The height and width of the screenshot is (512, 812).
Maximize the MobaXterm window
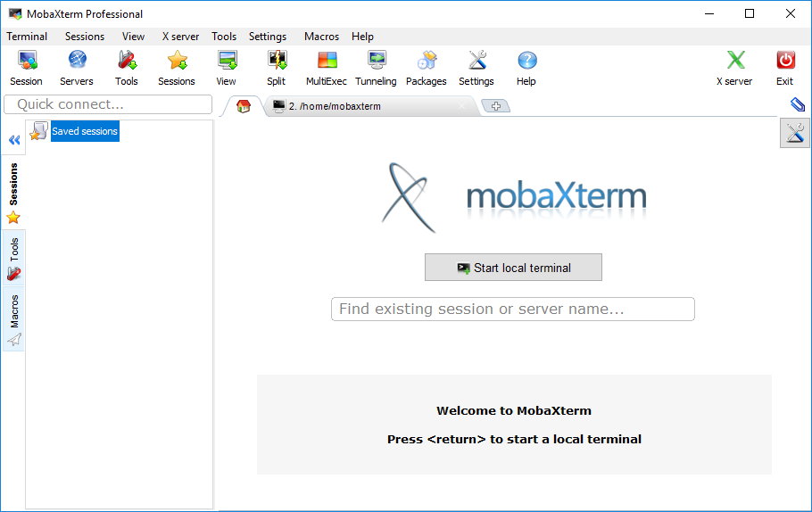tap(750, 13)
